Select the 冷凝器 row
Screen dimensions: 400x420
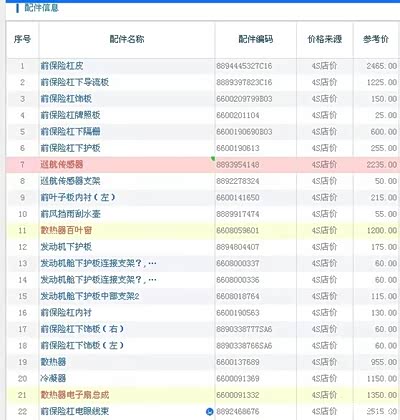[203, 378]
